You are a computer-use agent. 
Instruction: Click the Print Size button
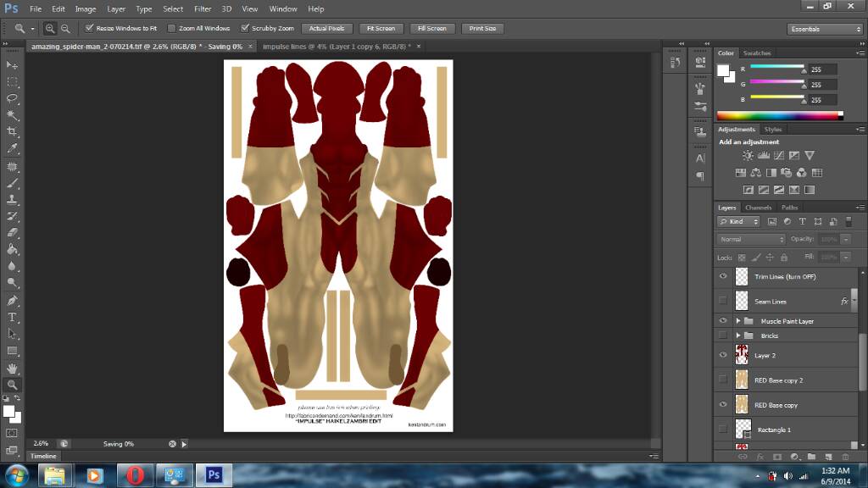(x=482, y=28)
